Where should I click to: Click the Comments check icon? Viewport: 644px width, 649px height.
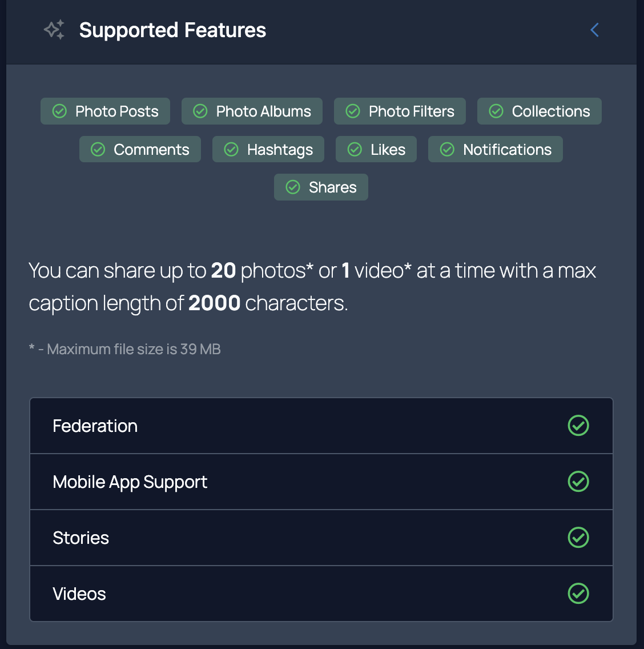click(x=98, y=150)
